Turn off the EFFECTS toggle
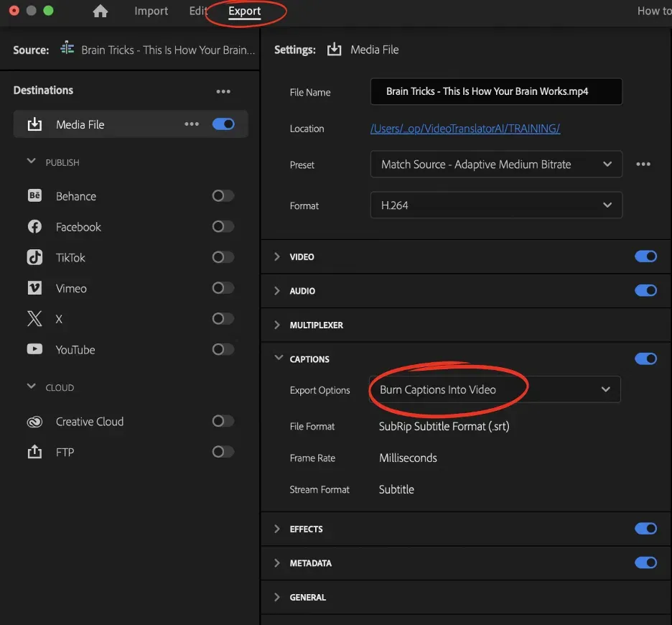This screenshot has height=625, width=672. point(645,529)
